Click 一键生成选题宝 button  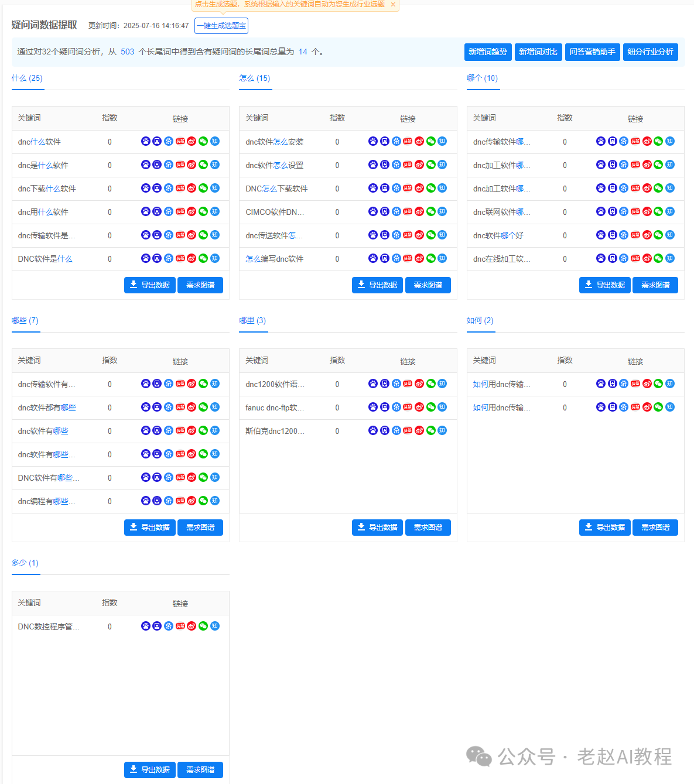click(x=221, y=26)
